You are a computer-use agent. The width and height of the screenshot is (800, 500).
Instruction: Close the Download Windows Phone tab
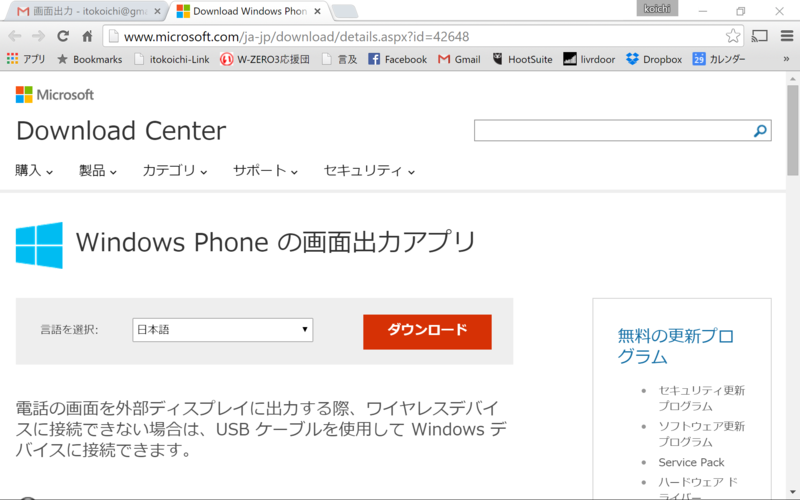(x=317, y=11)
